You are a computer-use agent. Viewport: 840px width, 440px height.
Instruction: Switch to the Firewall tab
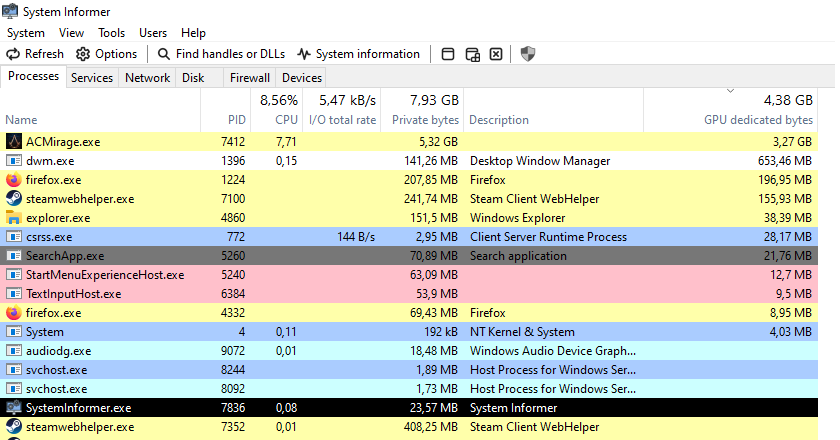pyautogui.click(x=250, y=78)
